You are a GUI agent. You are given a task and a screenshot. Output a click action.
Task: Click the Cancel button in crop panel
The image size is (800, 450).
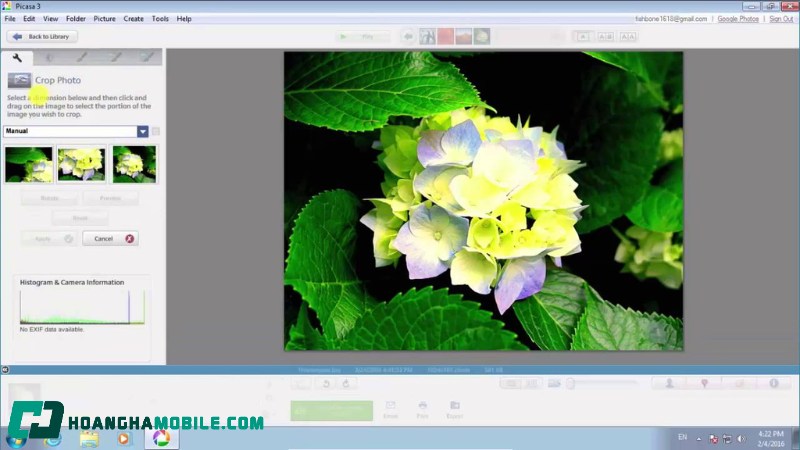(x=110, y=239)
